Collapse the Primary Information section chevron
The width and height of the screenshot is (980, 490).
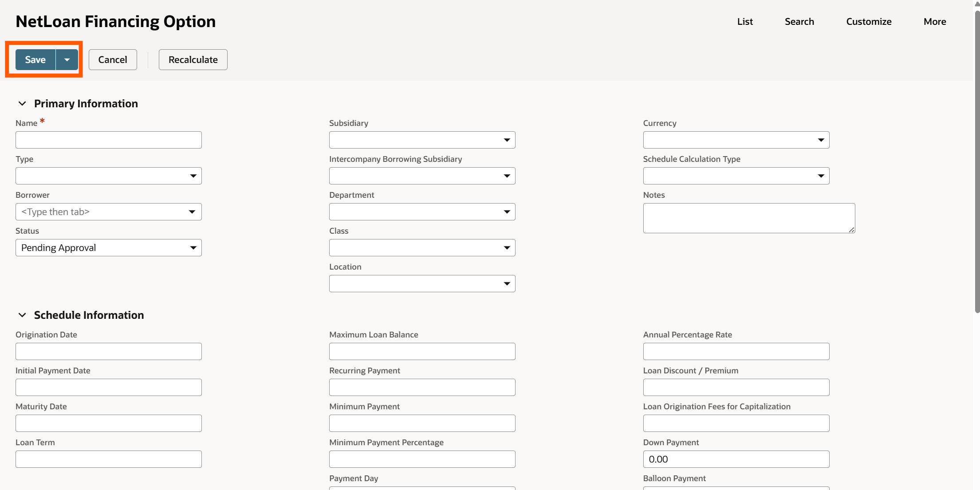pyautogui.click(x=22, y=104)
